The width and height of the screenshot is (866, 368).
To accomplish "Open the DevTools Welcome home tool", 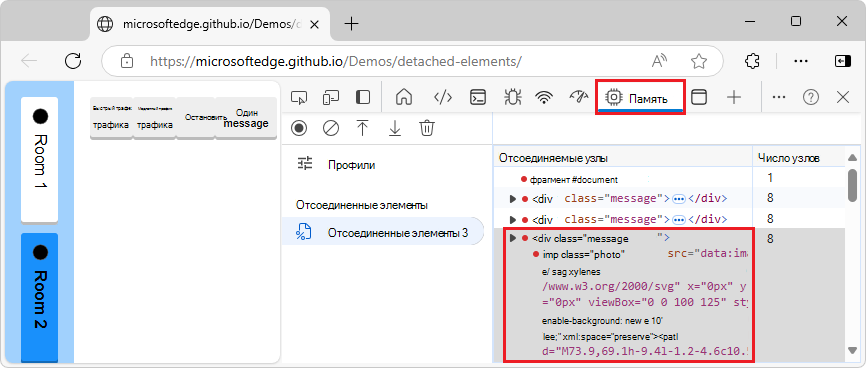I will click(x=404, y=98).
